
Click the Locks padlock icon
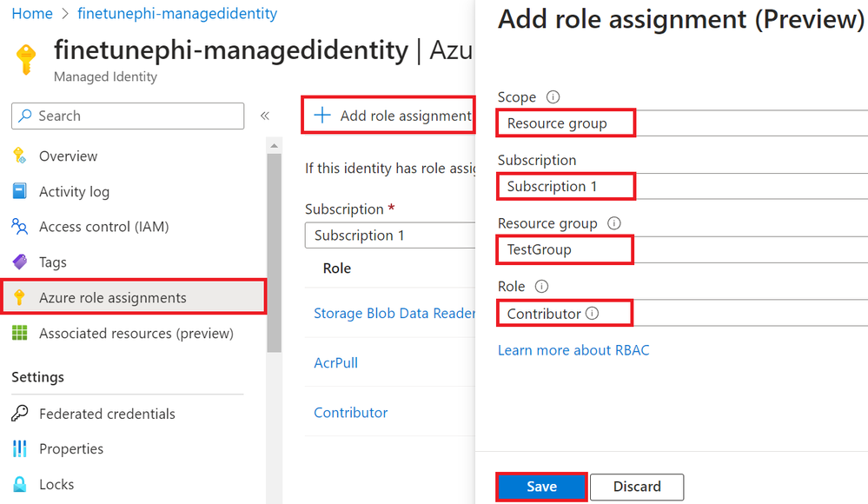pyautogui.click(x=19, y=485)
